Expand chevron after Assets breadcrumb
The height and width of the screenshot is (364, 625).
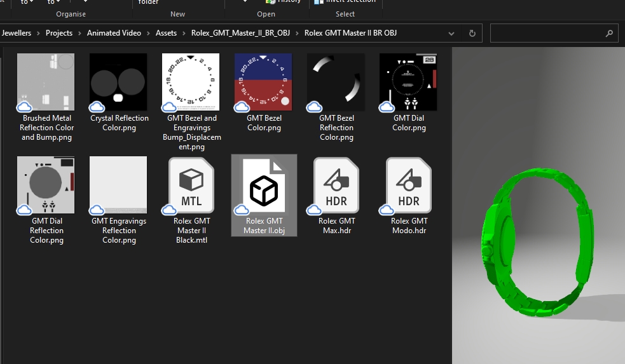(184, 34)
